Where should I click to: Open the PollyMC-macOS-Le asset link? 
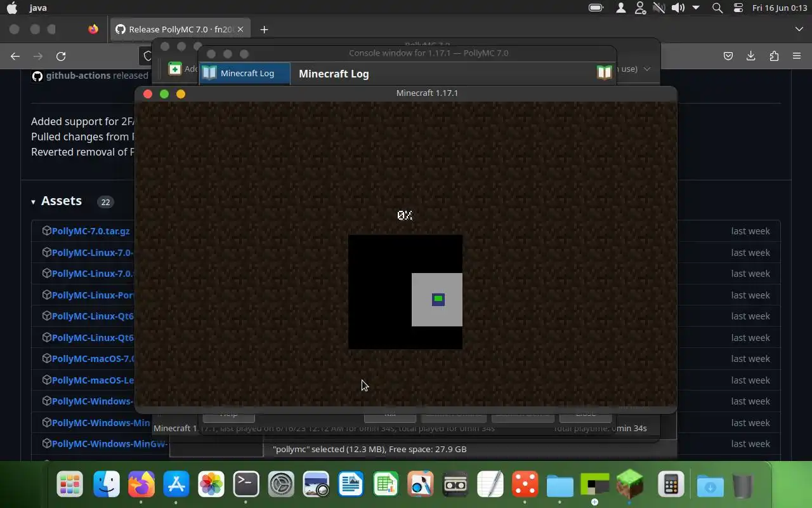[93, 380]
